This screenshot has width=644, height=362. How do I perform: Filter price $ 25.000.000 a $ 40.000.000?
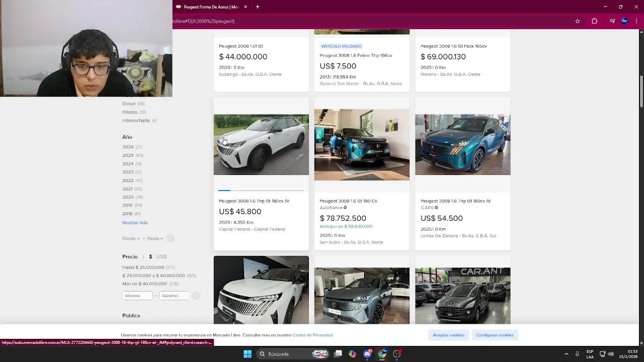pos(159,276)
